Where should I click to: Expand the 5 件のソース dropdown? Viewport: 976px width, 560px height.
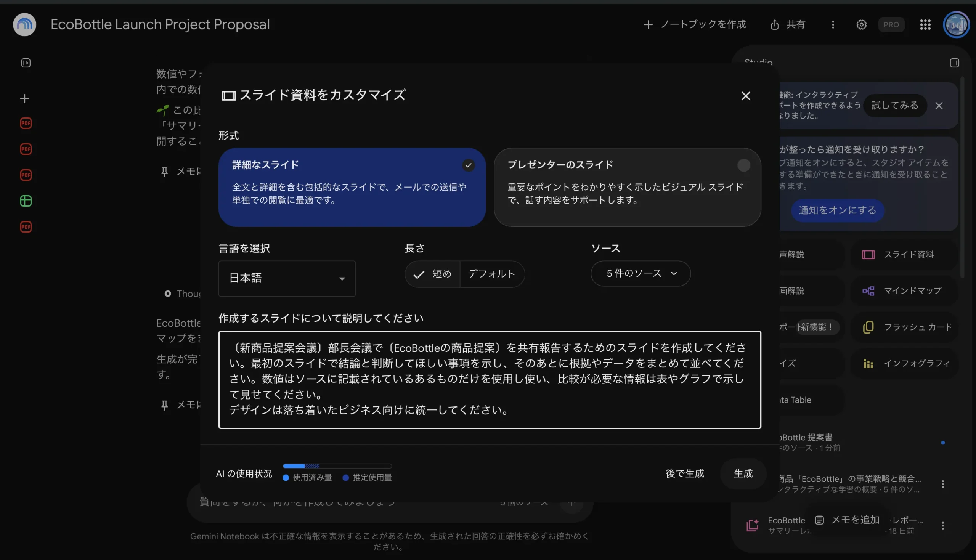640,273
